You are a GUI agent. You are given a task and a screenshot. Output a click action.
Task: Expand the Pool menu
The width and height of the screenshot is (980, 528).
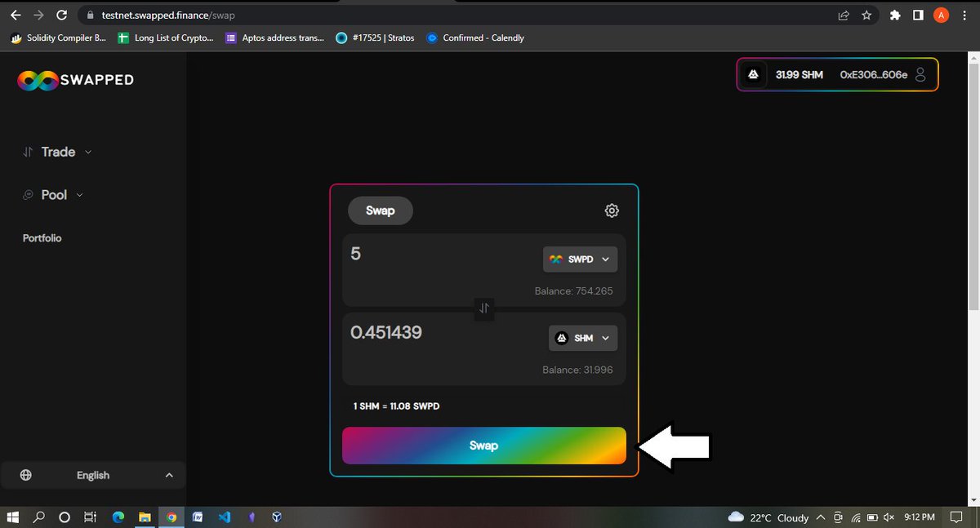coord(53,195)
